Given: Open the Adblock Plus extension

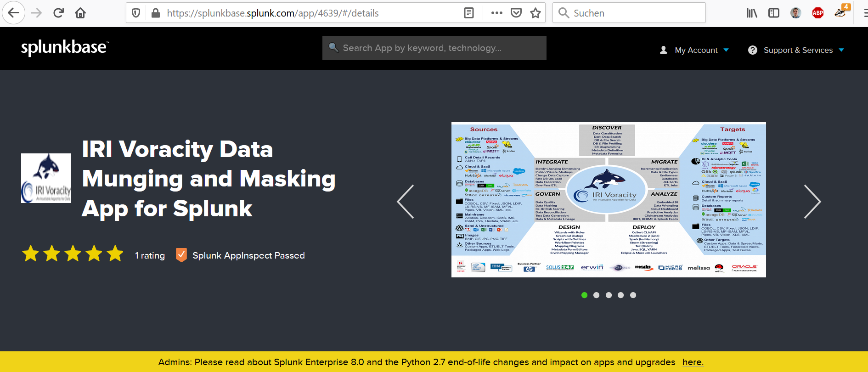Looking at the screenshot, I should coord(818,13).
